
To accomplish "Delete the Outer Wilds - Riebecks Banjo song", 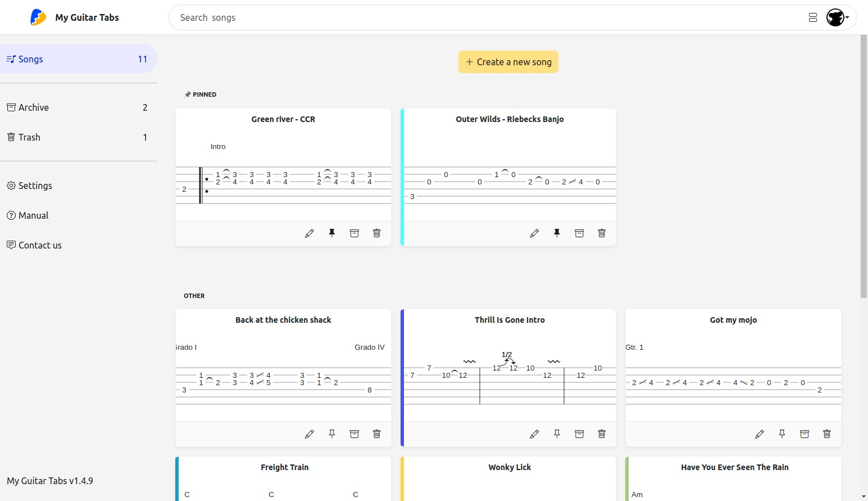I will [x=602, y=233].
